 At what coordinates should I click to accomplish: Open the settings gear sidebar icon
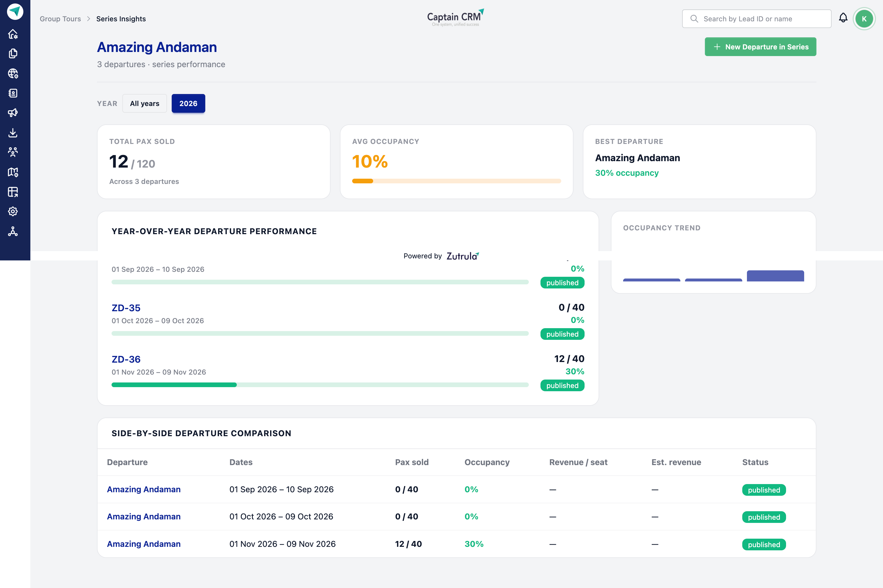pos(13,211)
